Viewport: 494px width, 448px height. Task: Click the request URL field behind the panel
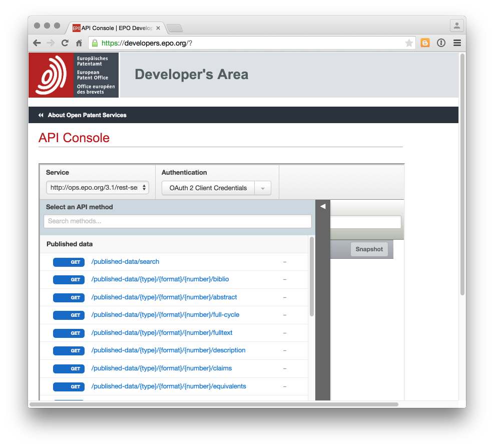tap(365, 222)
